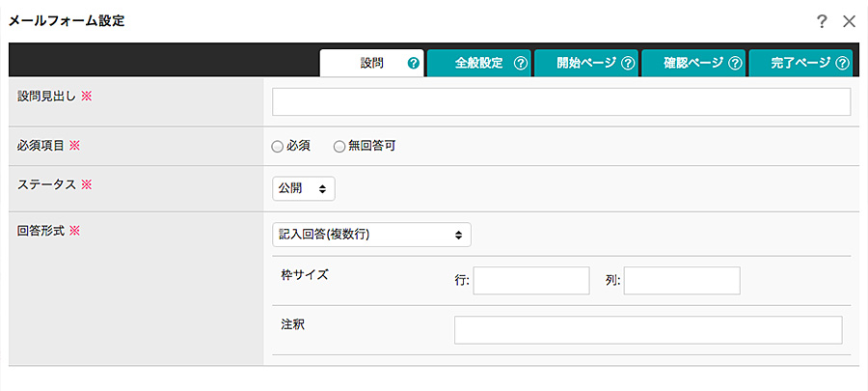Click the help icon on 開始ページ tab
The image size is (868, 391).
pos(627,63)
